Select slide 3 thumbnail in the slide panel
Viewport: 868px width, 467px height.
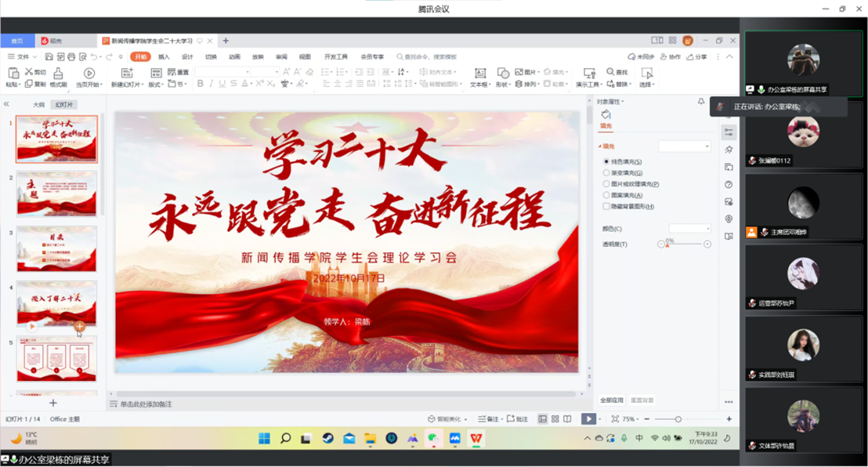pos(56,249)
